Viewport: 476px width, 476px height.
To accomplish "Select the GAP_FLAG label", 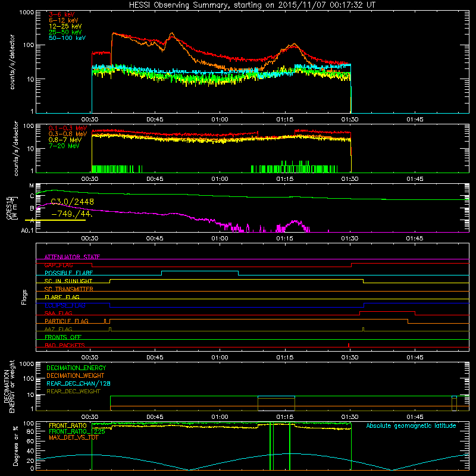I will pyautogui.click(x=58, y=265).
